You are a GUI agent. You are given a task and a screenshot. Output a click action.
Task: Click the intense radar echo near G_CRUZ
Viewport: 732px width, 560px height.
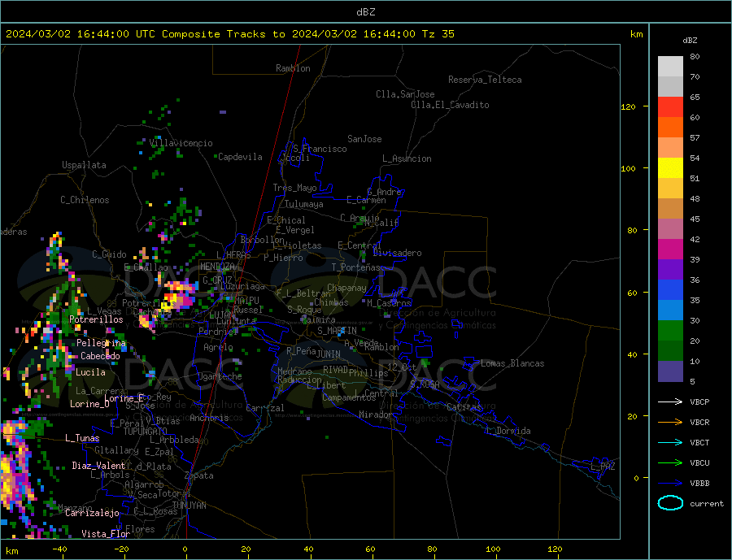click(x=178, y=294)
